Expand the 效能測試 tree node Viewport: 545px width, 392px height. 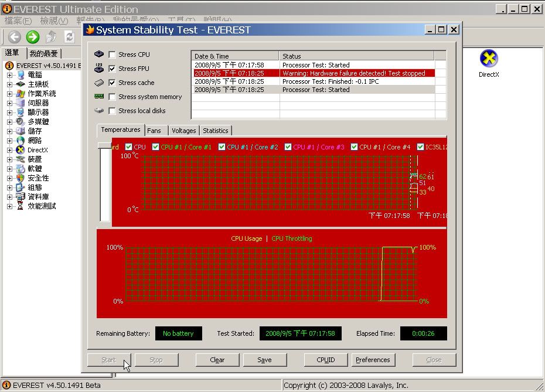pyautogui.click(x=10, y=206)
